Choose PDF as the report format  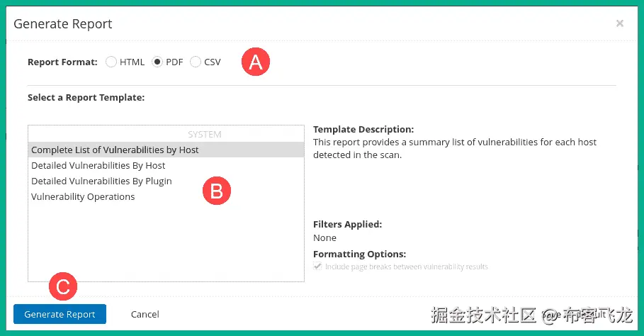(157, 62)
